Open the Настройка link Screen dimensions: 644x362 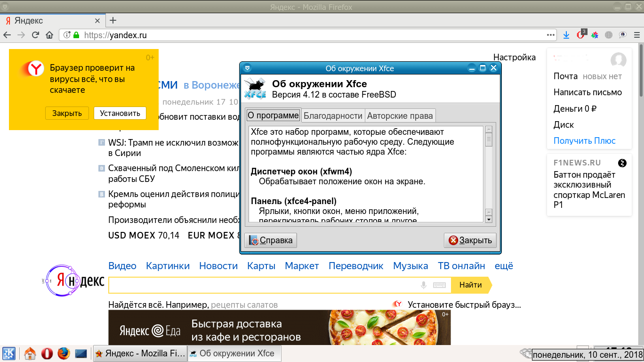point(515,58)
